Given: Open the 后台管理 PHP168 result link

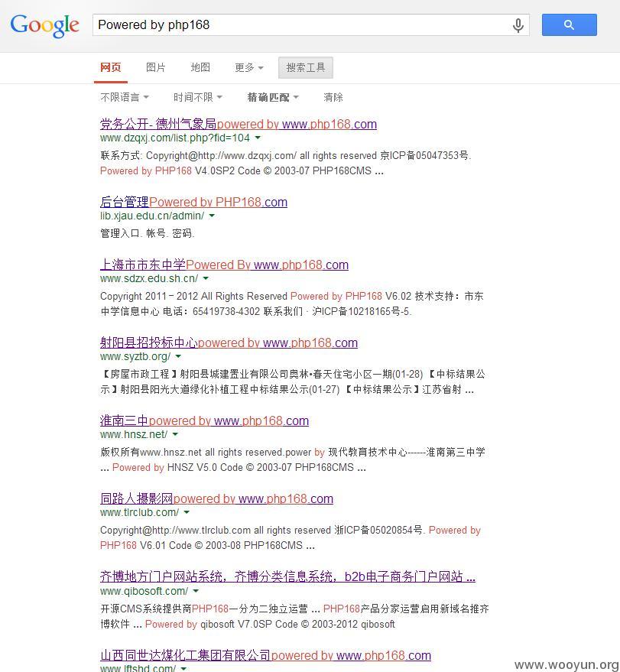Looking at the screenshot, I should point(193,202).
